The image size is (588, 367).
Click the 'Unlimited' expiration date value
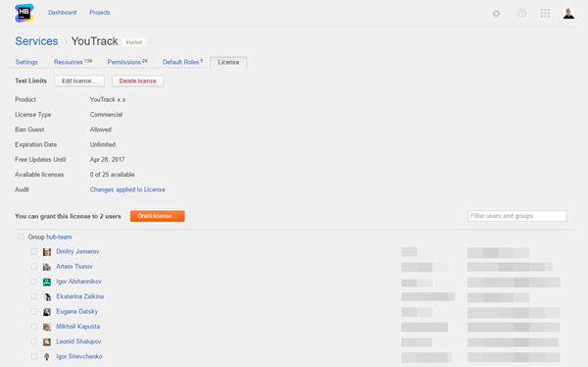coord(103,144)
